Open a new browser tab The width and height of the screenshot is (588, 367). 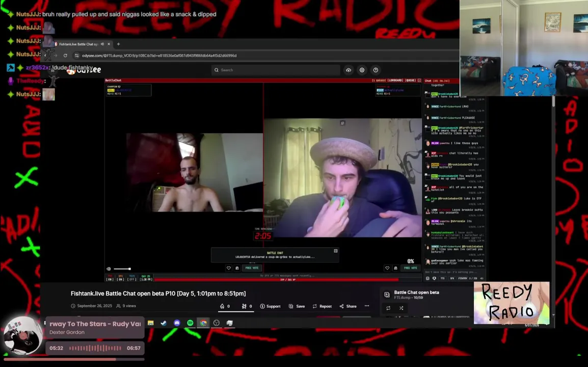tap(118, 44)
